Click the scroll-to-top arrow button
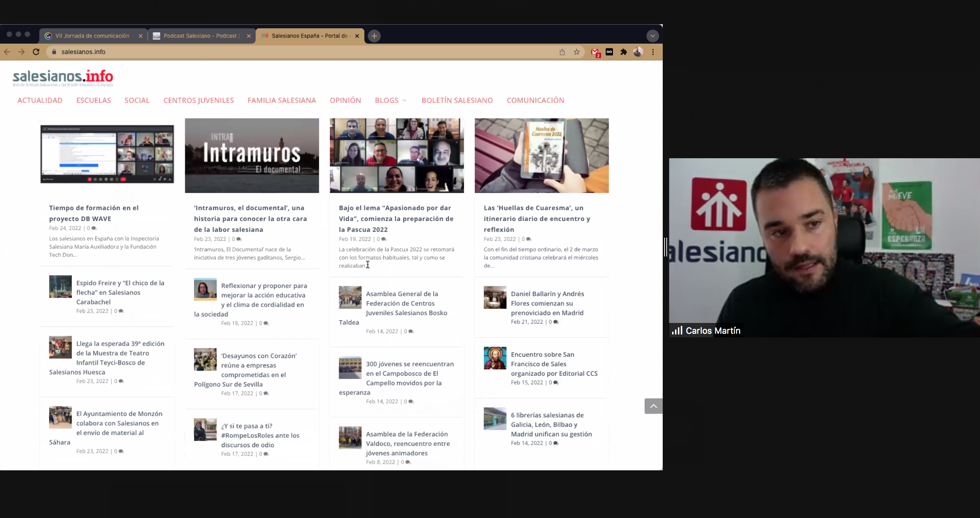Viewport: 980px width, 518px height. tap(653, 406)
